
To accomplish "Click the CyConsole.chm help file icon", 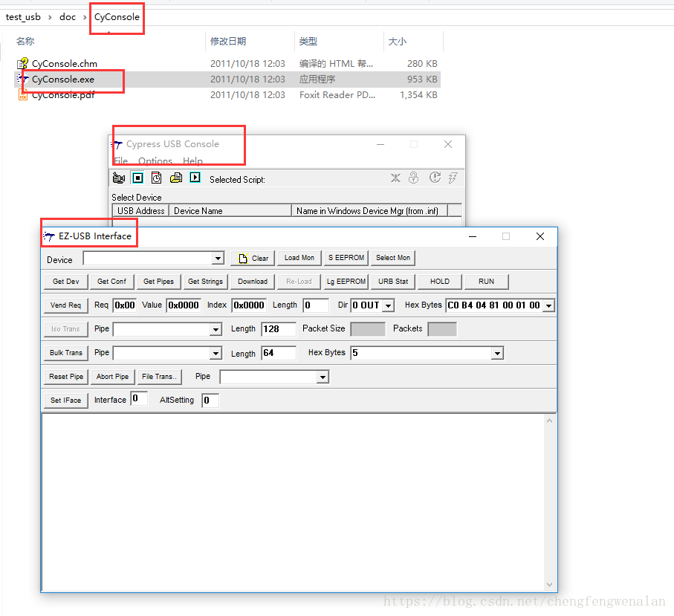I will point(22,64).
